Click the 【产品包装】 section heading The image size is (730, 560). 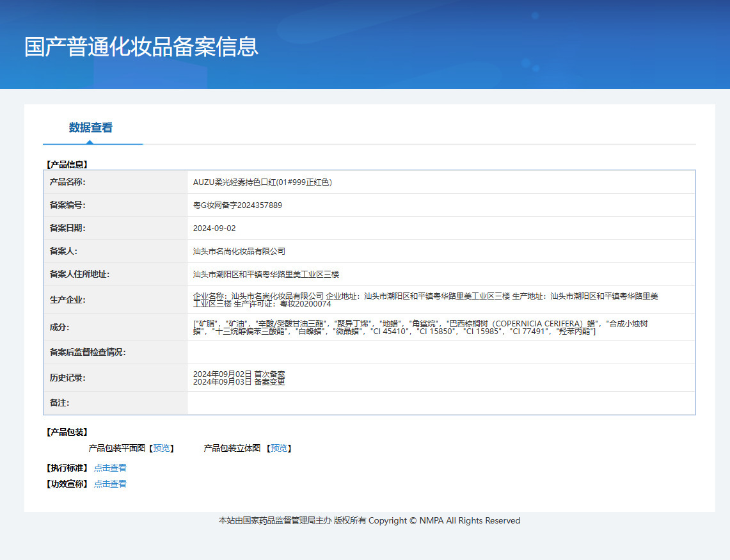67,433
